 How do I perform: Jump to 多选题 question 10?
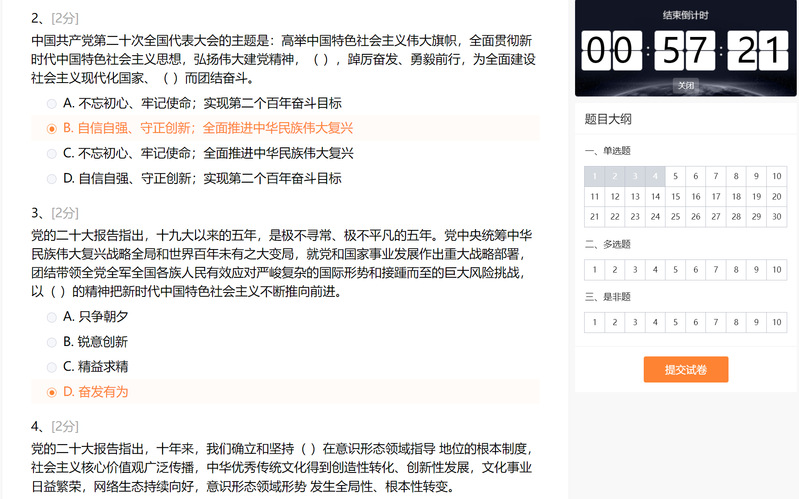click(x=777, y=270)
